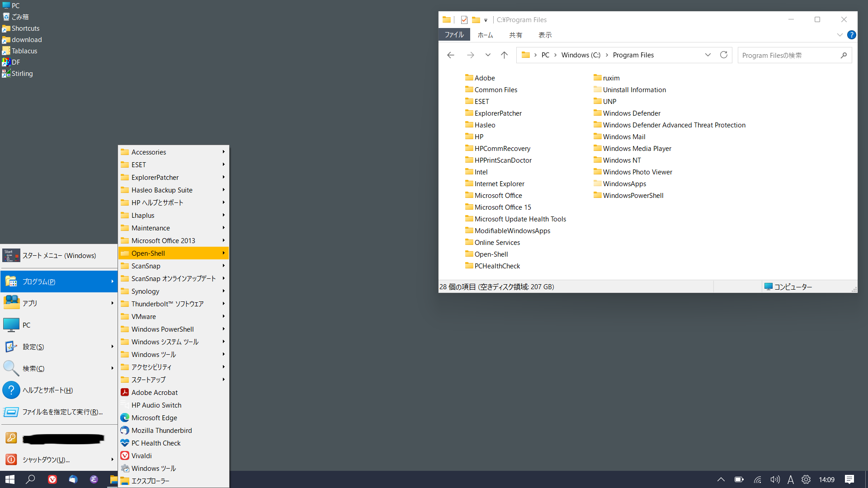
Task: Open the Vivaldi icon on the taskbar
Action: pos(52,479)
